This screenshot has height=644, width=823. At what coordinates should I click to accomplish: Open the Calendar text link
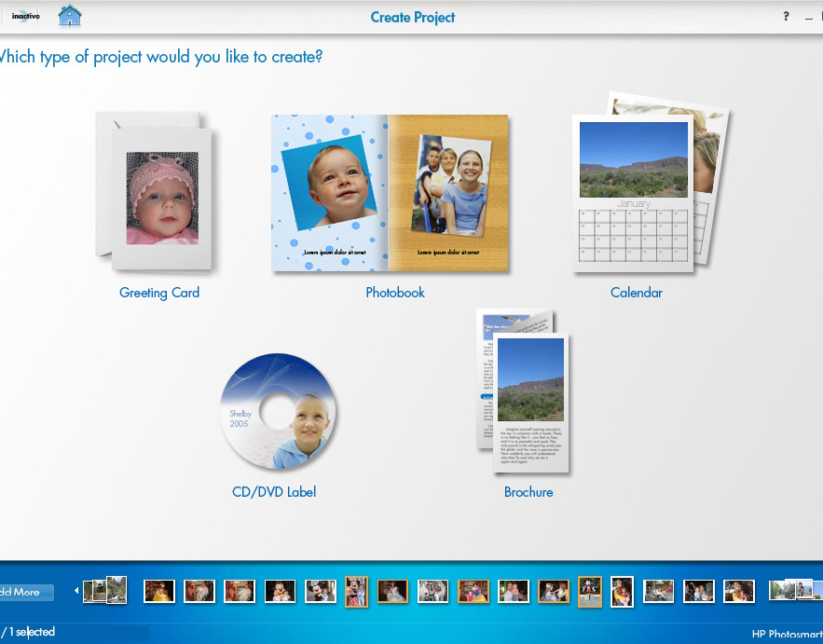pos(637,293)
